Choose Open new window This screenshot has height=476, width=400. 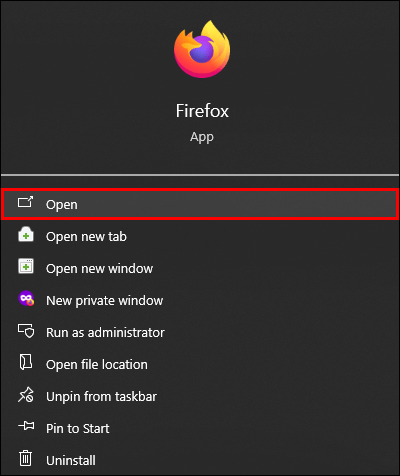pyautogui.click(x=200, y=268)
